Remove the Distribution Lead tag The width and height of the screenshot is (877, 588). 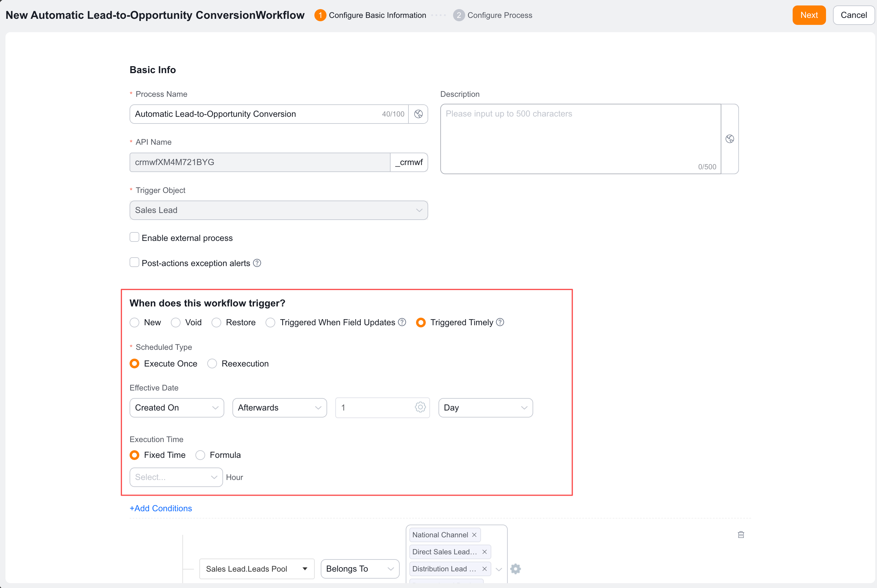pyautogui.click(x=484, y=569)
